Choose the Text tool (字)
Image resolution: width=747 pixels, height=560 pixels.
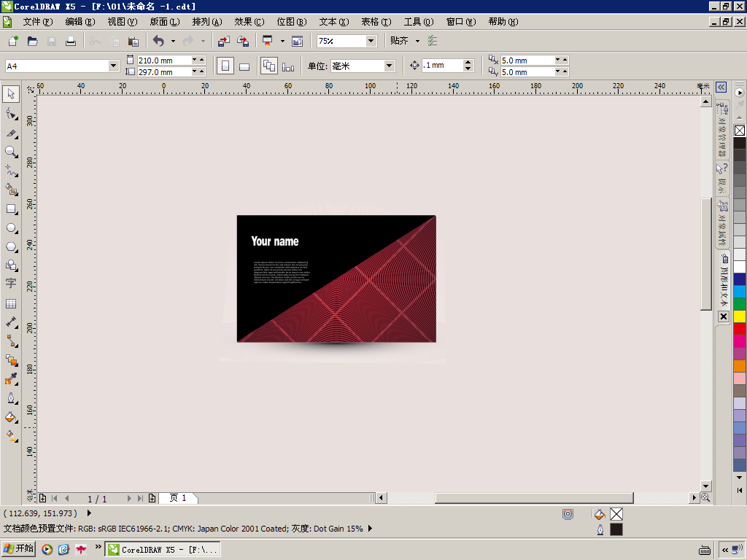click(11, 284)
